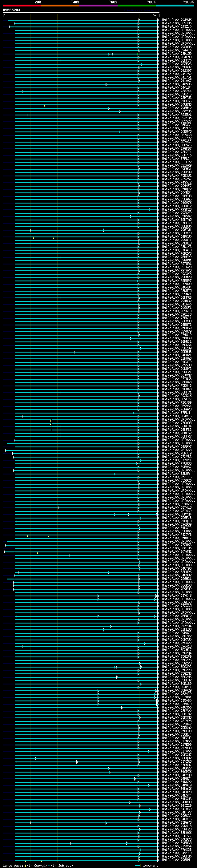197x868 pixels.
Task: Click the UniRef100_B2LUR4 entry
Action: point(177,474)
